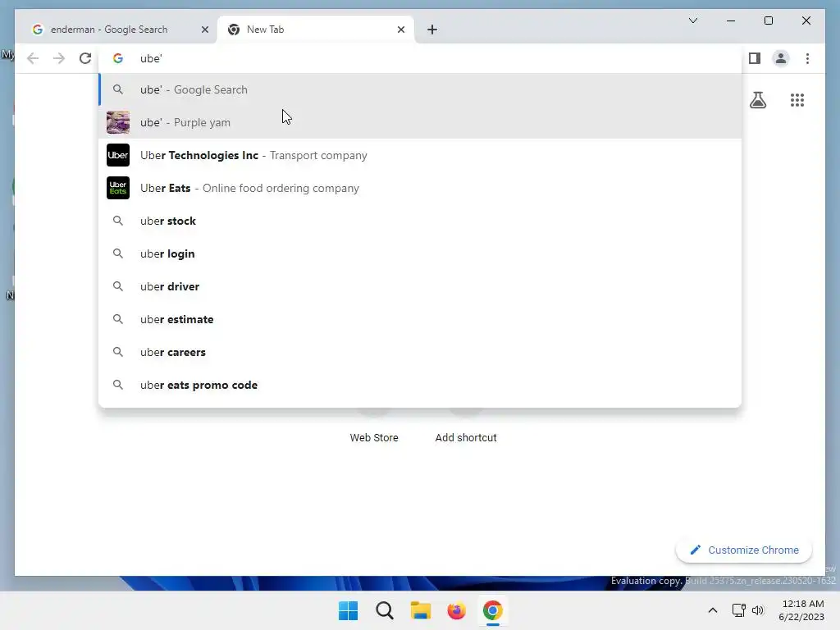This screenshot has width=840, height=630.
Task: Show hidden tray icons chevron
Action: click(x=713, y=610)
